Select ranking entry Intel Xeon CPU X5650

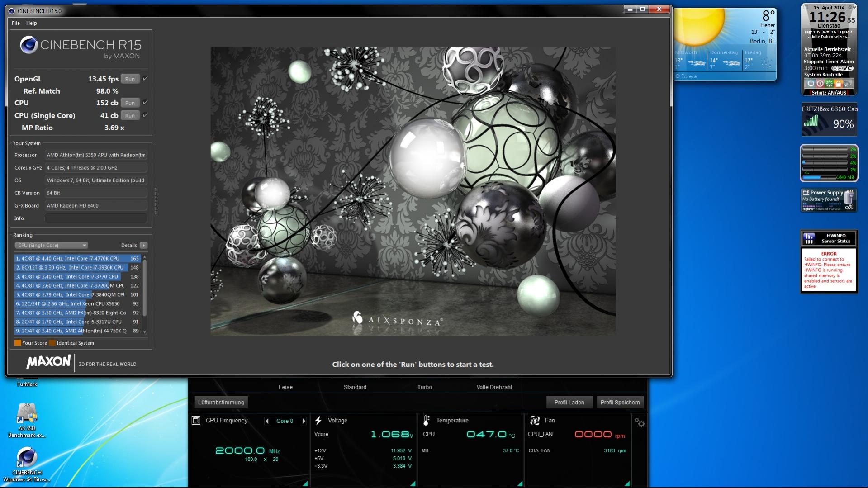[77, 304]
